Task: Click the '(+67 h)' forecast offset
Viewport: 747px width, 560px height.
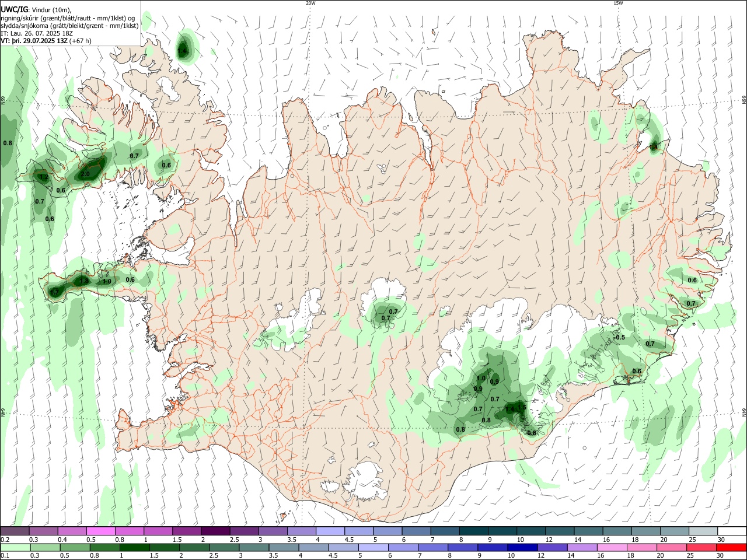Action: pos(81,41)
